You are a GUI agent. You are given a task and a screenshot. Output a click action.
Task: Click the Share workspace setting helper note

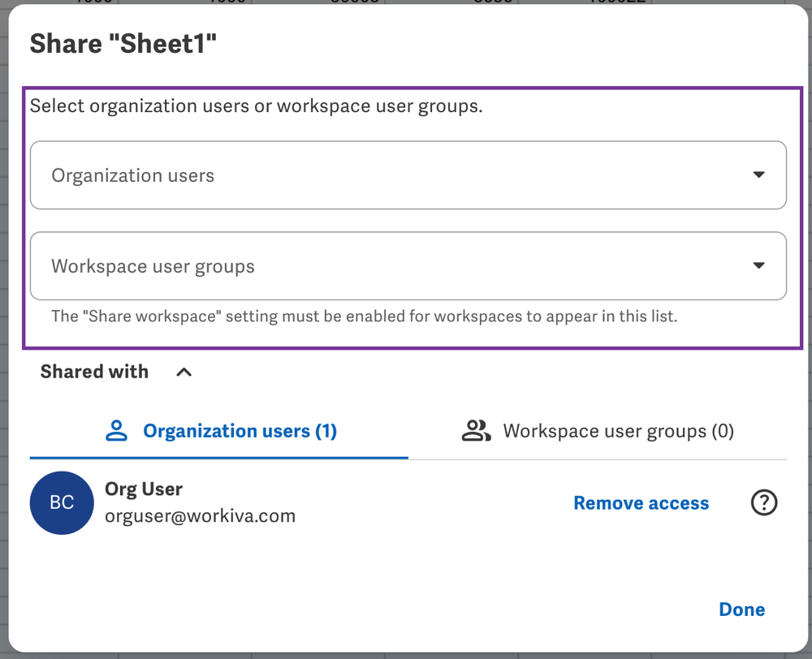tap(364, 317)
